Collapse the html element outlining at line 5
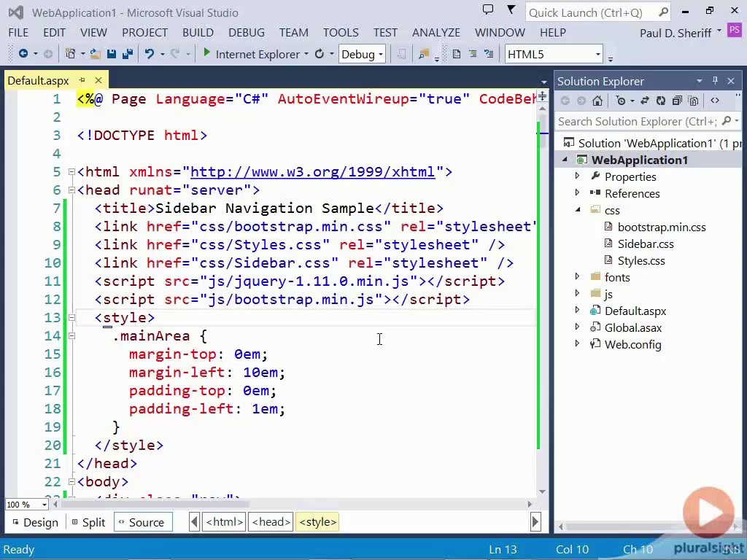 (71, 172)
